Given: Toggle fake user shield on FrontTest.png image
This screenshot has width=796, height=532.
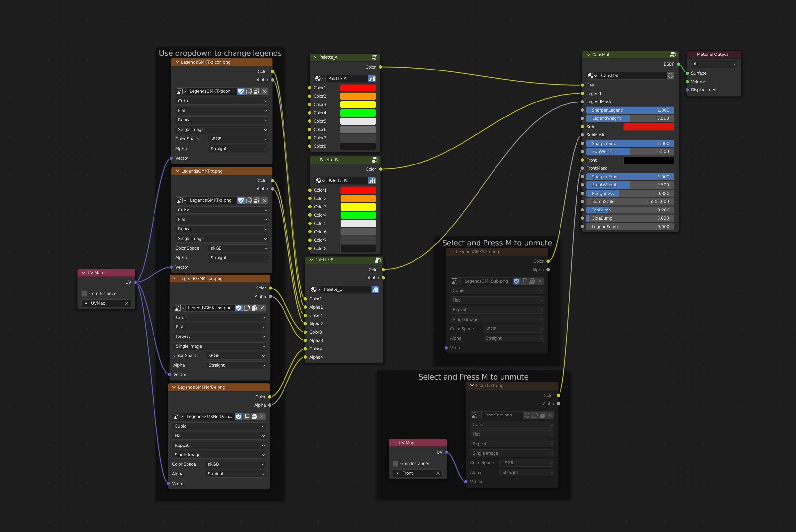Looking at the screenshot, I should click(x=527, y=415).
